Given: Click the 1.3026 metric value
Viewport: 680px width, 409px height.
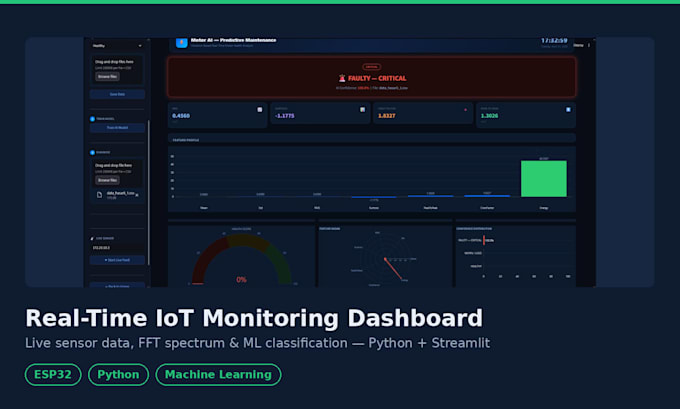Looking at the screenshot, I should 489,116.
